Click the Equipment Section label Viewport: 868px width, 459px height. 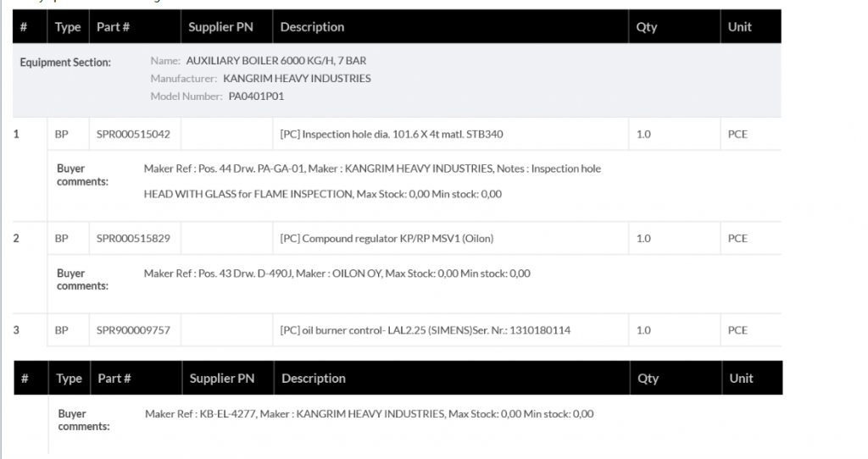(65, 63)
